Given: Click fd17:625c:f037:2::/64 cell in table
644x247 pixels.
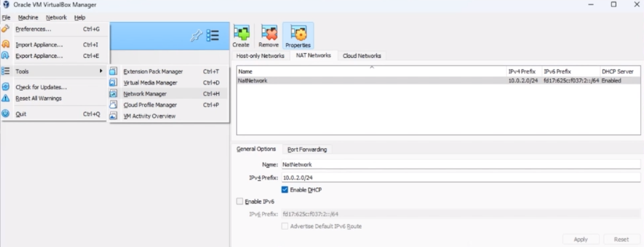Looking at the screenshot, I should (571, 80).
